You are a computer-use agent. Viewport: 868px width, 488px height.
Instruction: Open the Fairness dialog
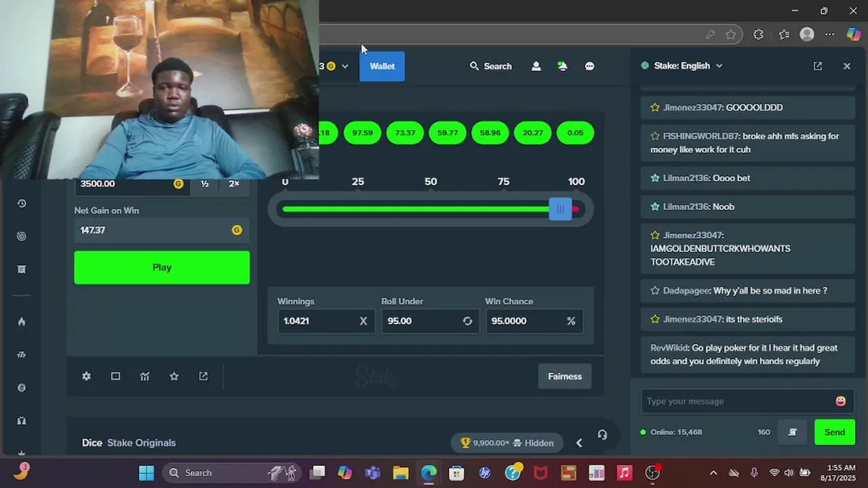pyautogui.click(x=565, y=376)
